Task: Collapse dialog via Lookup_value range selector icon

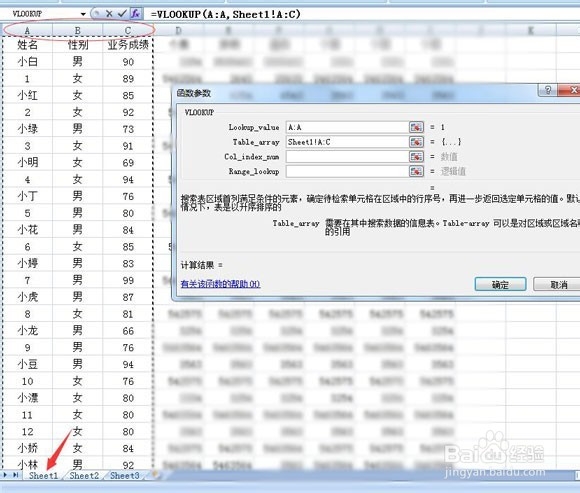Action: 416,127
